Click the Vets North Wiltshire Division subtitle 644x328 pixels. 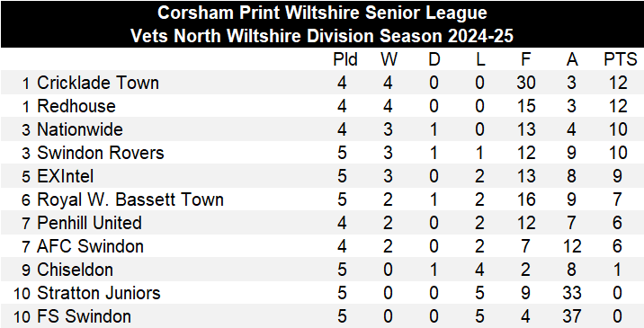coord(322,36)
